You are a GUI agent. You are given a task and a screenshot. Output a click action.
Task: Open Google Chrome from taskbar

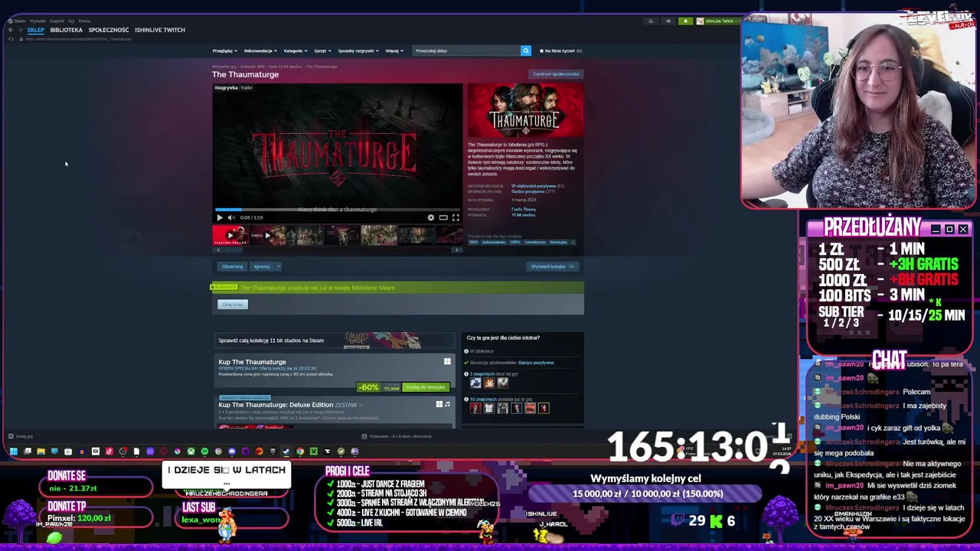(x=300, y=452)
